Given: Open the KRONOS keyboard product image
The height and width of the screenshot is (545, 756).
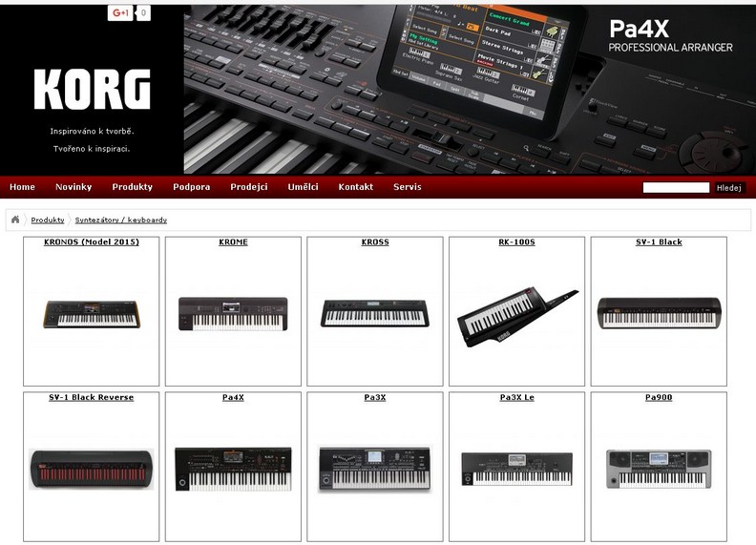Looking at the screenshot, I should [91, 314].
